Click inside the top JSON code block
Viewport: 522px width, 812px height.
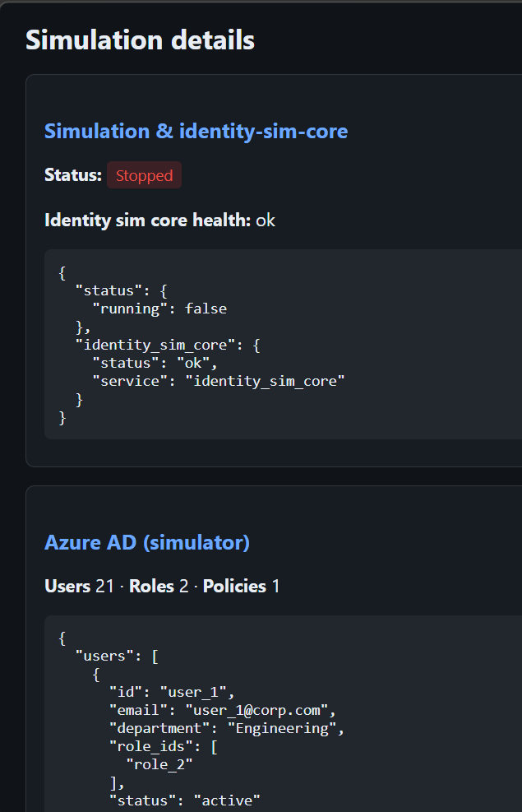point(247,344)
